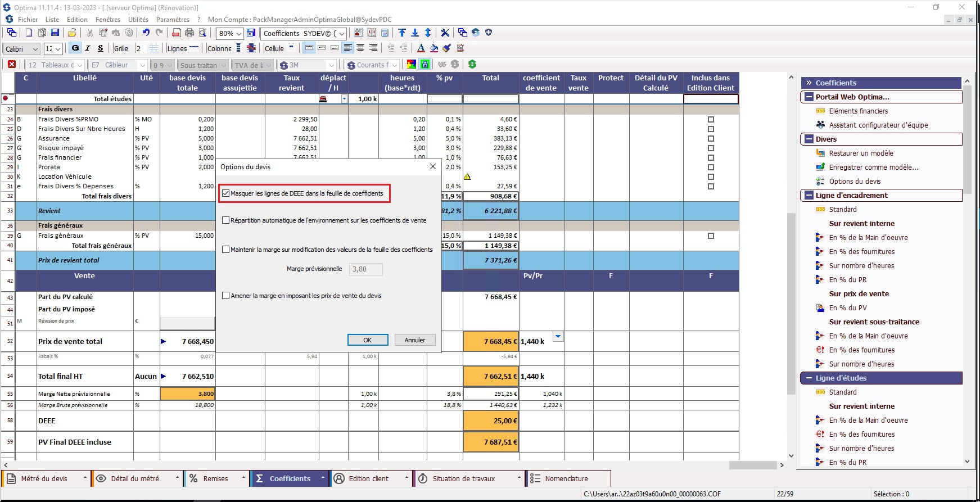The height and width of the screenshot is (502, 980).
Task: Open the Edition menu
Action: coord(77,19)
